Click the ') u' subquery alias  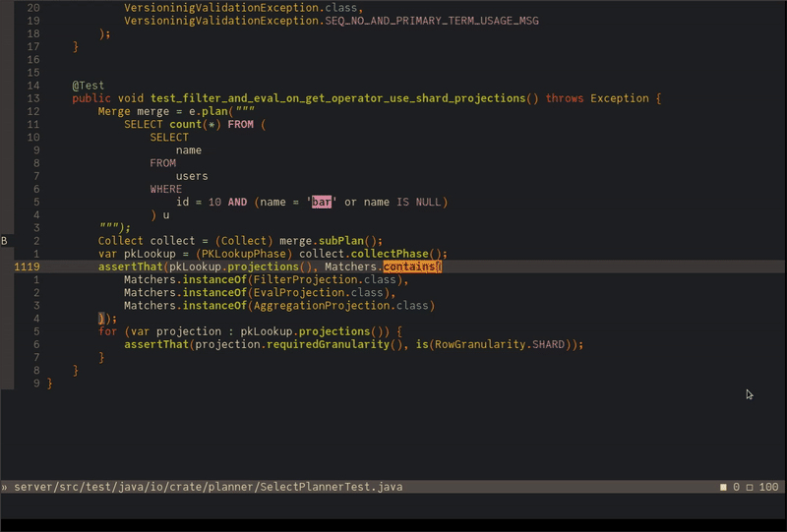[159, 214]
